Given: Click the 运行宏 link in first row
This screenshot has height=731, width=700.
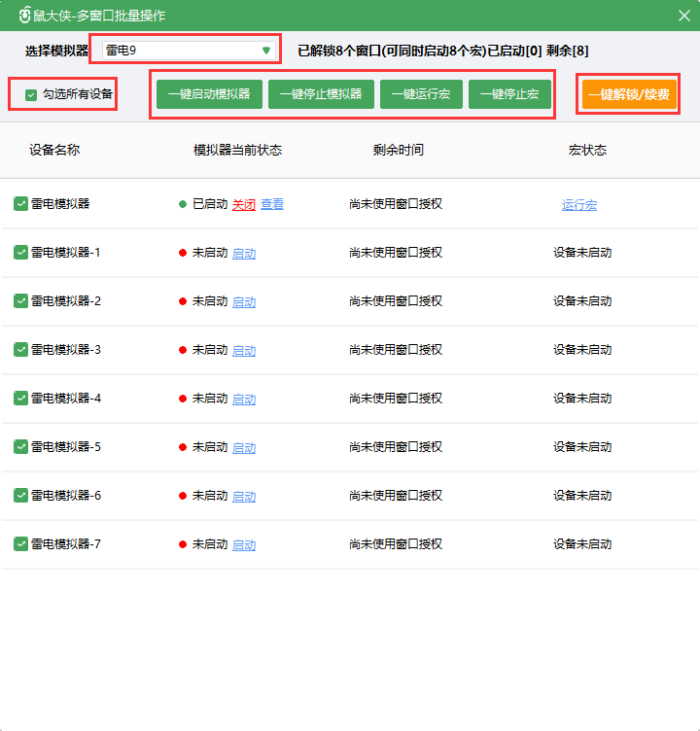Looking at the screenshot, I should 579,204.
